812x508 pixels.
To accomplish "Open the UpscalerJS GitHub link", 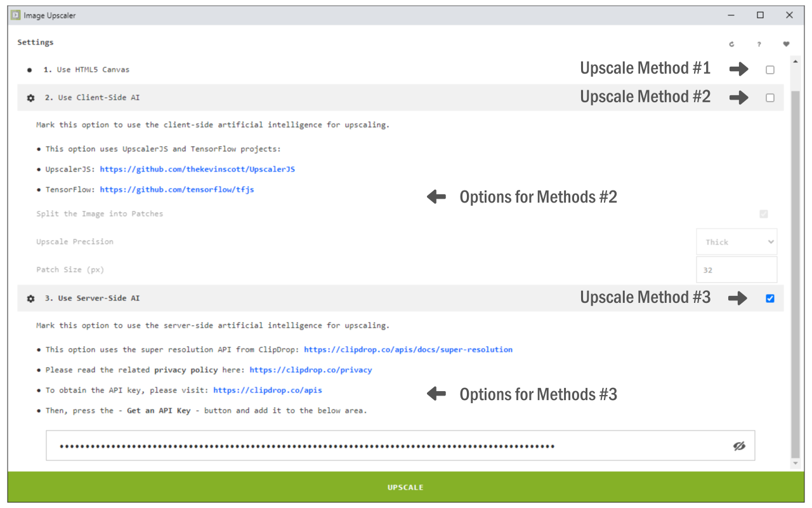I will coord(197,170).
